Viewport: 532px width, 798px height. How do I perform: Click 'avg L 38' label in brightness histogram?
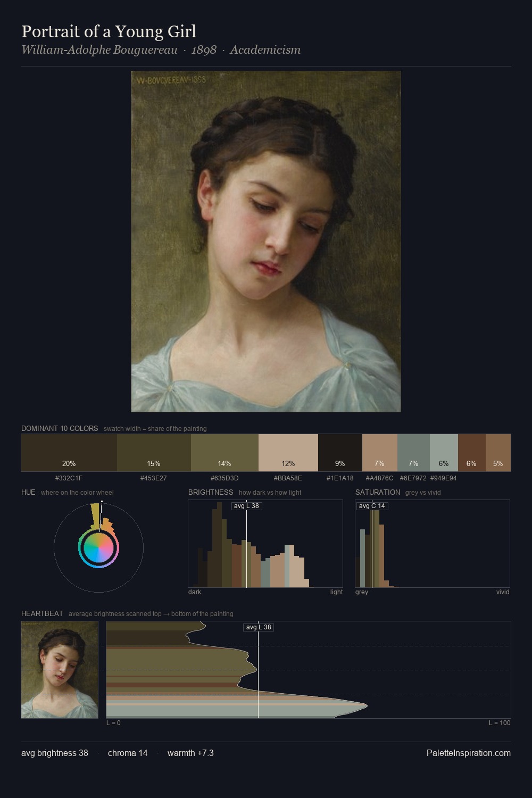(x=247, y=506)
